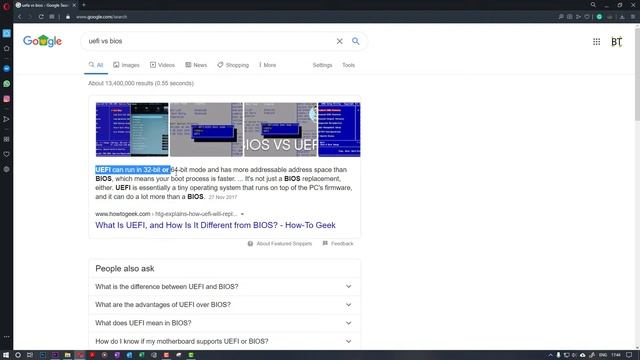This screenshot has width=640, height=360.
Task: Expand What does UEFI mean in BIOS
Action: tap(224, 323)
